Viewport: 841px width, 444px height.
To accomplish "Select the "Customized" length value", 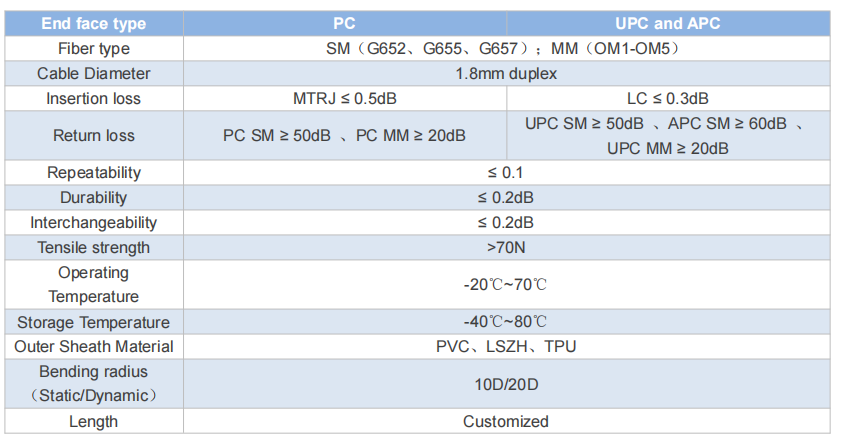I will click(505, 421).
